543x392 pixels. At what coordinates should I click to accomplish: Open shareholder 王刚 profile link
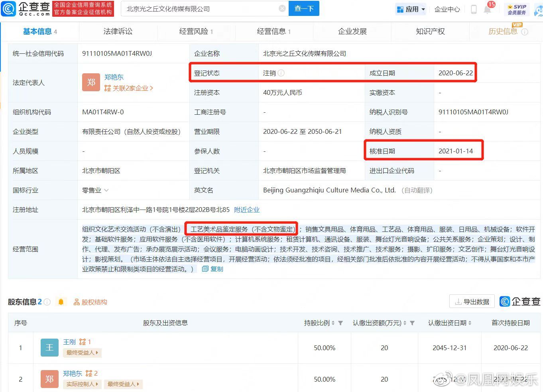coord(69,342)
